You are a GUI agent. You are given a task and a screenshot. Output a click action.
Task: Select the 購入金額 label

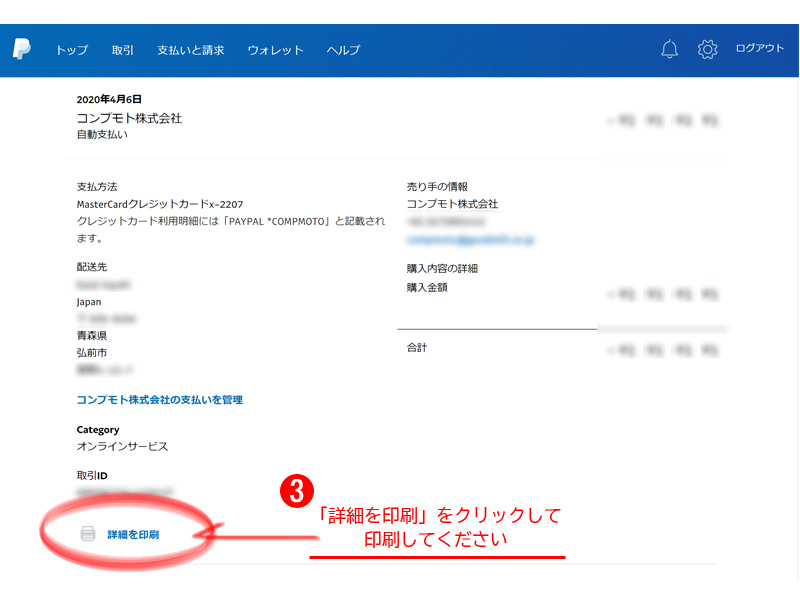tap(427, 287)
